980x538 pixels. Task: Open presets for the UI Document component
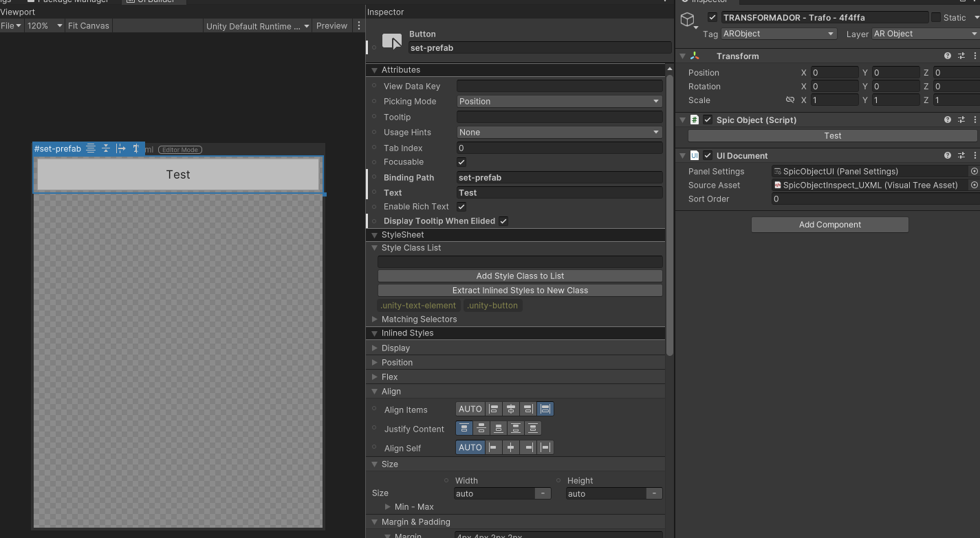tap(961, 156)
